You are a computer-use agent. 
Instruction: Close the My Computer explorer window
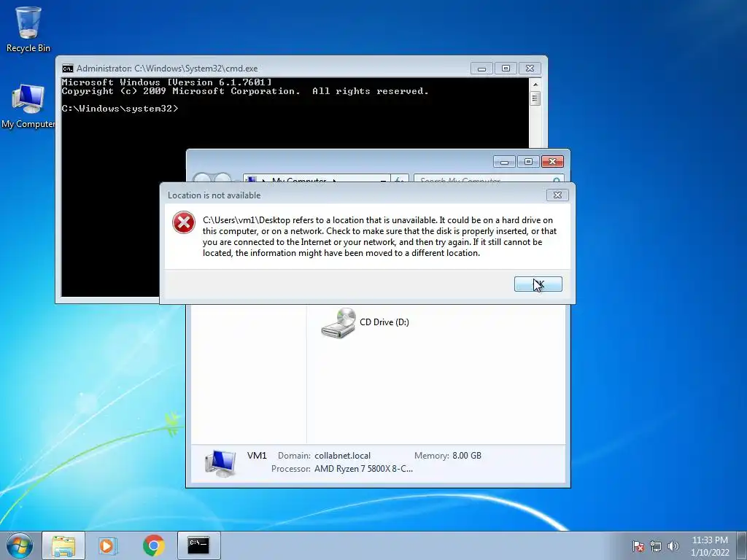tap(552, 162)
